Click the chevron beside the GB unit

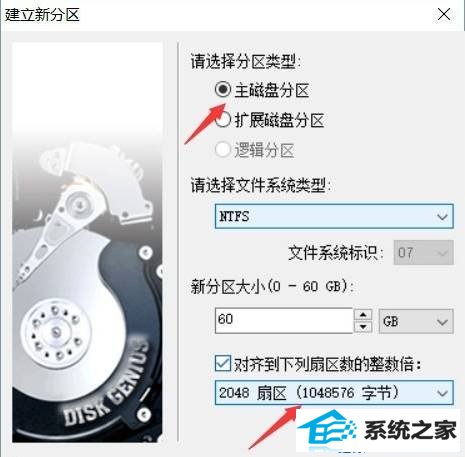442,322
